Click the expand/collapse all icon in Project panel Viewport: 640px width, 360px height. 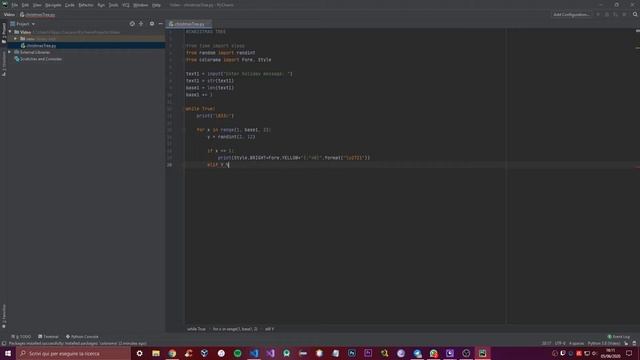141,24
